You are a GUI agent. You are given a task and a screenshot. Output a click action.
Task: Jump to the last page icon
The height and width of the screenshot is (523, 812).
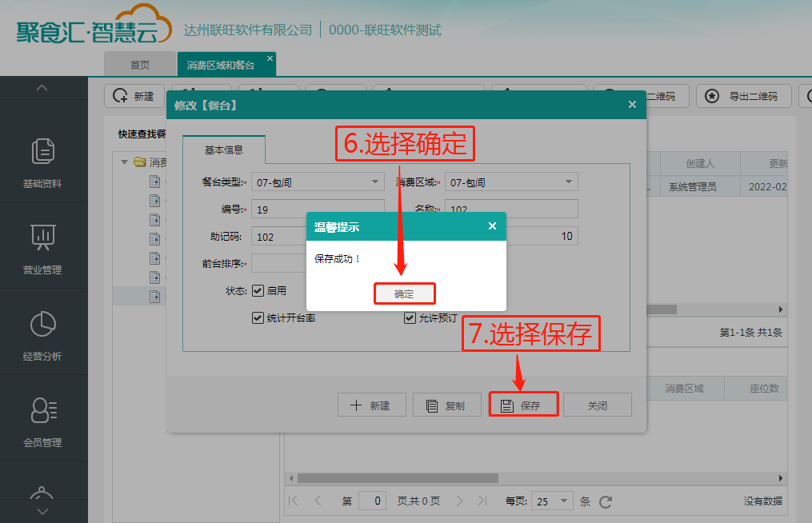click(x=482, y=501)
